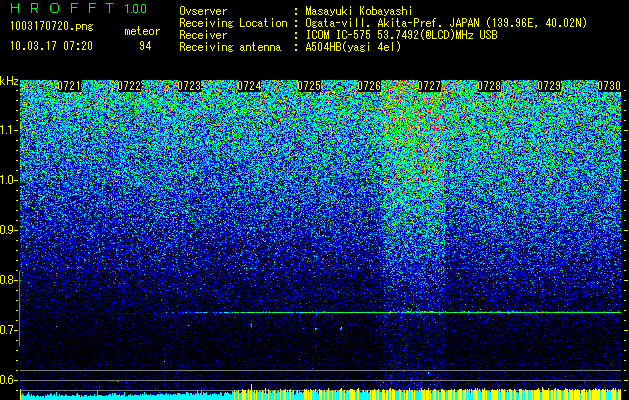This screenshot has height=400, width=629.
Task: Click the kHz axis unit label
Action: click(9, 81)
